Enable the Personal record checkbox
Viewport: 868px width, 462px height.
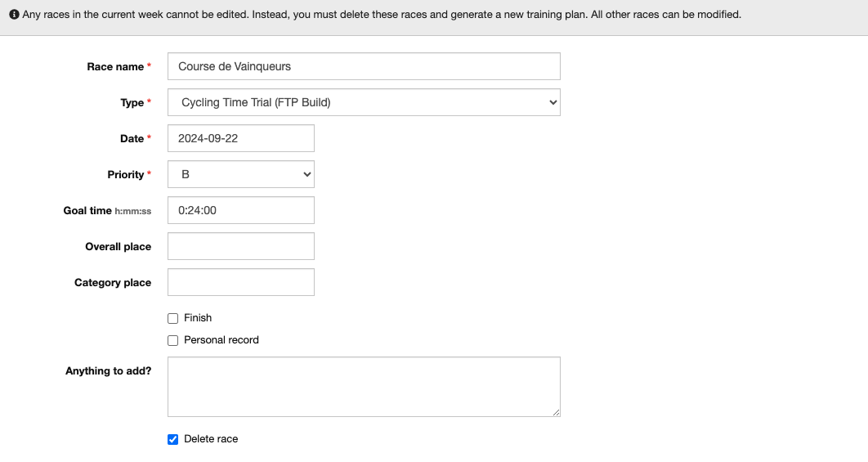click(172, 340)
